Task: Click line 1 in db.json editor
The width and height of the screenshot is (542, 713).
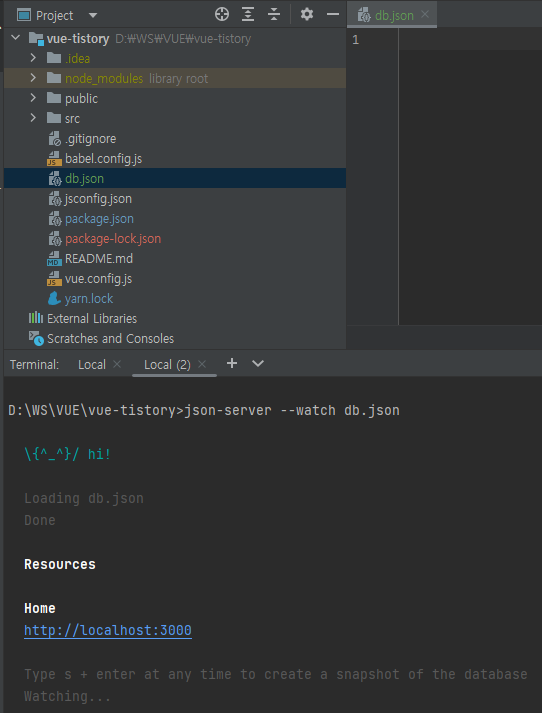Action: coord(470,40)
